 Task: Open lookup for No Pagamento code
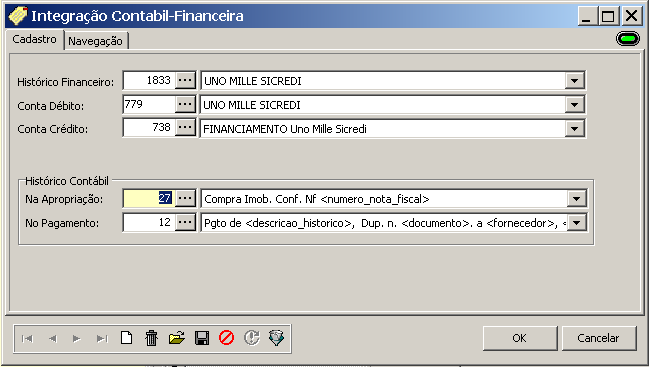coord(185,223)
